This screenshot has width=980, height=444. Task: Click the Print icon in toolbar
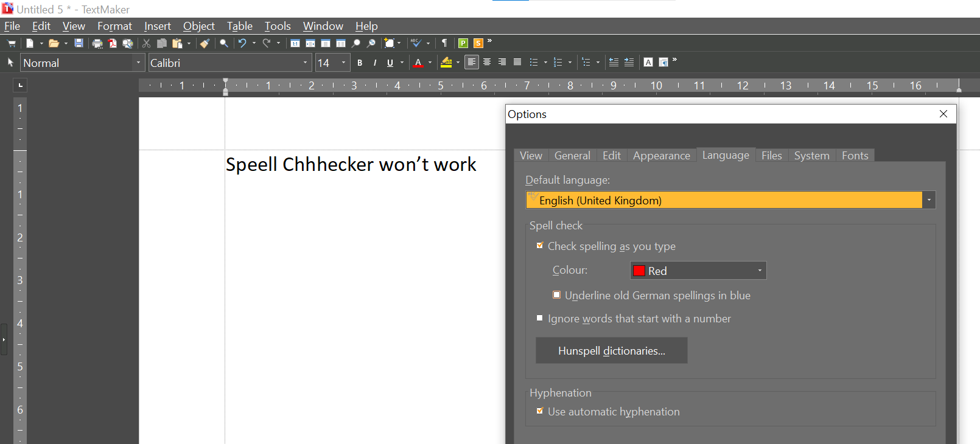click(97, 43)
